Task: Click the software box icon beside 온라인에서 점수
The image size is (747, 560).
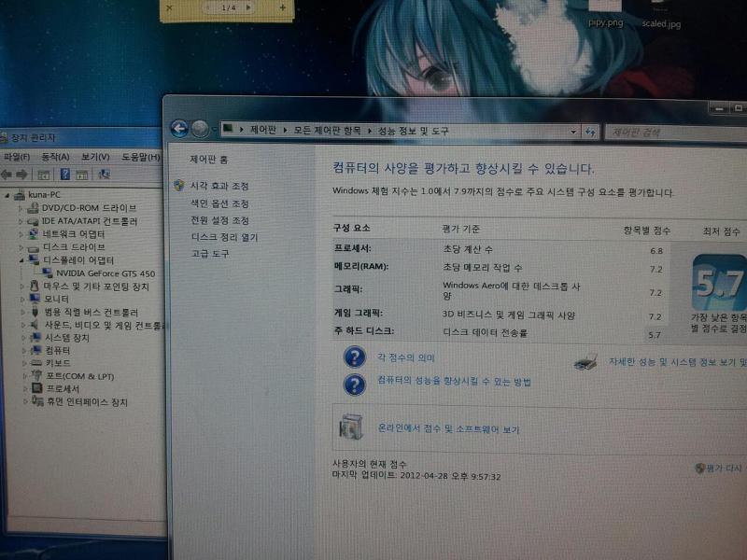Action: coord(351,427)
